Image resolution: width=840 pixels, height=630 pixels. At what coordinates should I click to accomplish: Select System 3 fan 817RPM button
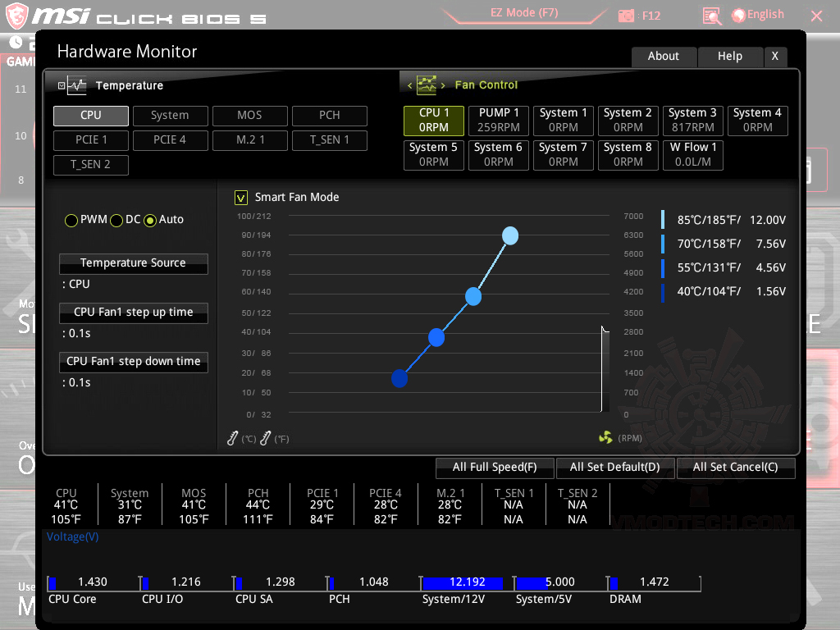point(692,121)
